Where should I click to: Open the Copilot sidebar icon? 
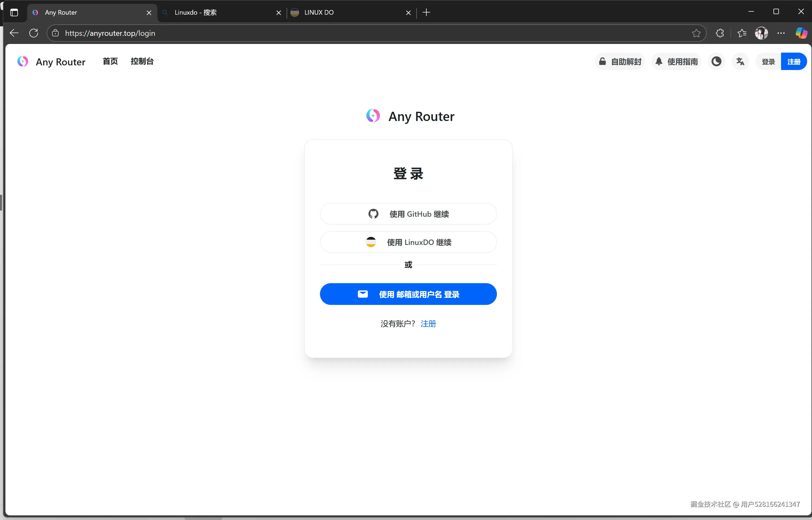click(x=801, y=33)
